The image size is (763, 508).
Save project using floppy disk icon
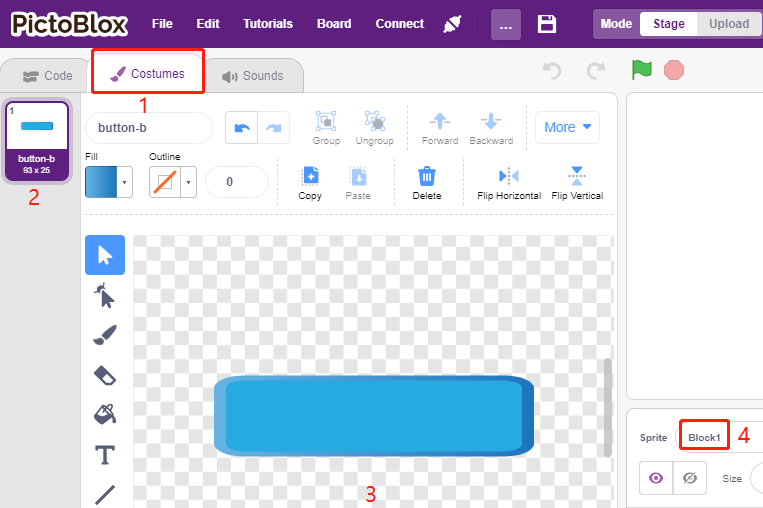(546, 24)
